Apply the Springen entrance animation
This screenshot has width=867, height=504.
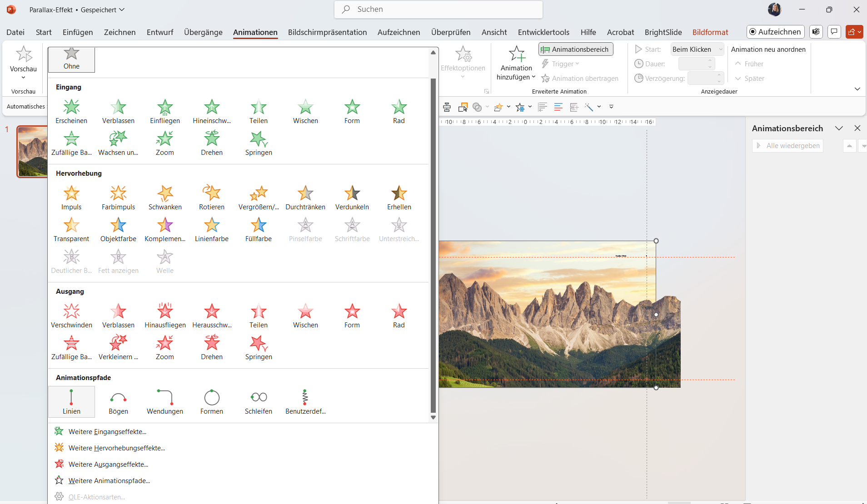point(259,143)
